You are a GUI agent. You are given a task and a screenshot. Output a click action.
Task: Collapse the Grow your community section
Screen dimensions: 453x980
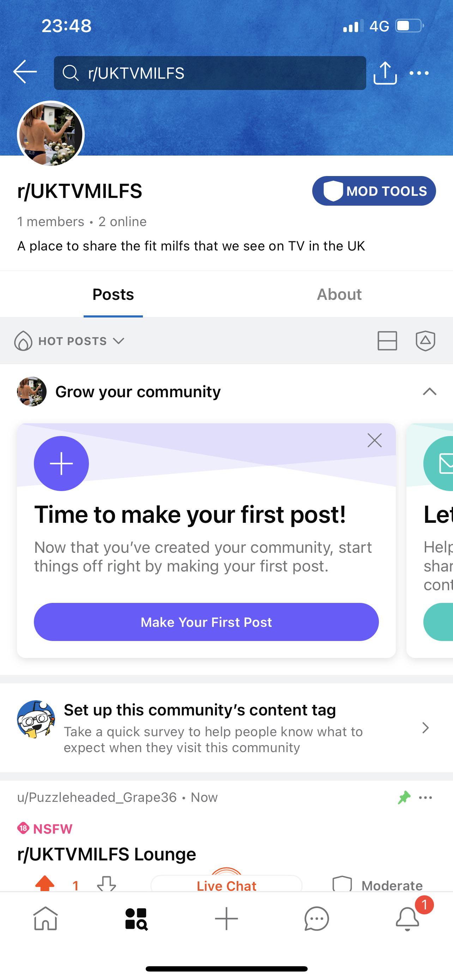[x=429, y=392]
